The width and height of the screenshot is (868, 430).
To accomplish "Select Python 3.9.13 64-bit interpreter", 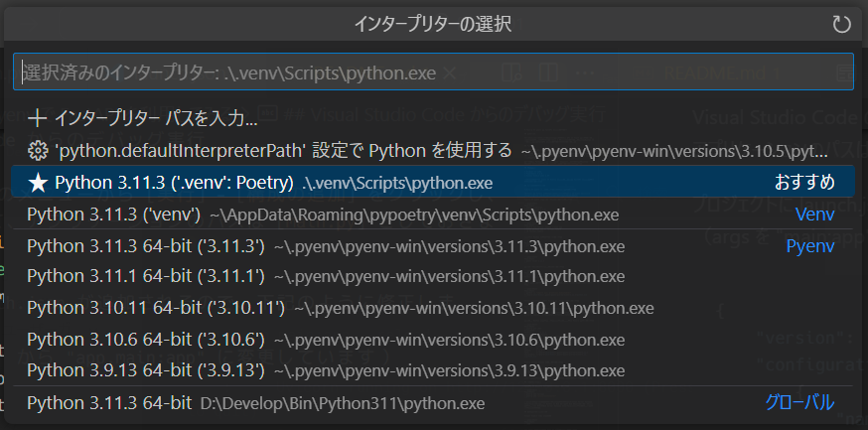I will pos(433,369).
